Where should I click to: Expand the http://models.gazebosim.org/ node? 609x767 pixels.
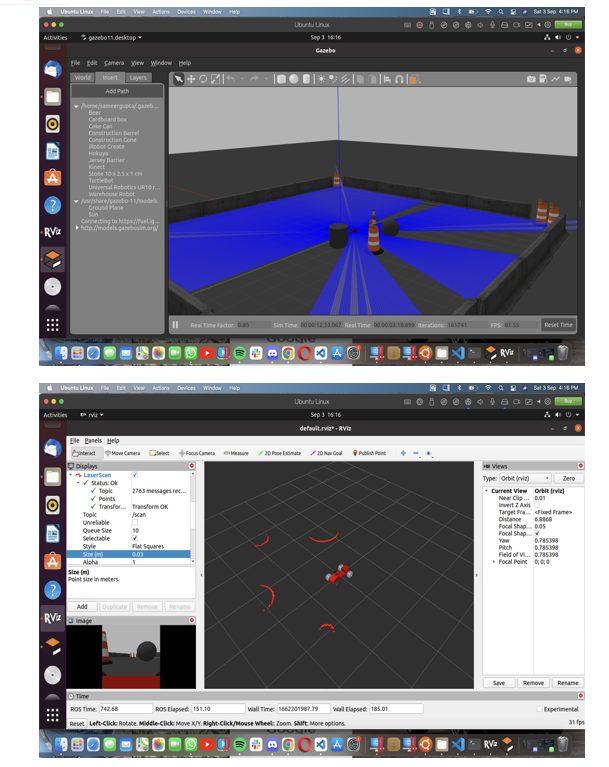click(x=77, y=228)
